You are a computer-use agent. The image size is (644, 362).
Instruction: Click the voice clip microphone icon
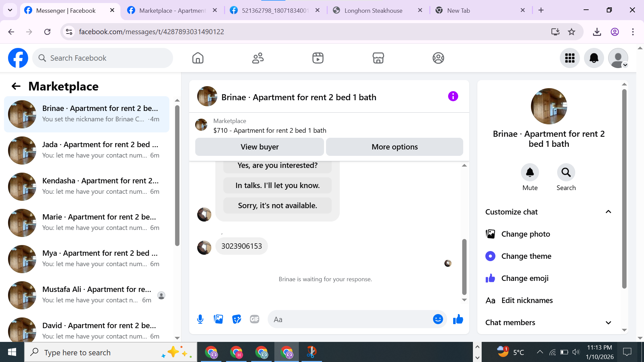pyautogui.click(x=200, y=319)
